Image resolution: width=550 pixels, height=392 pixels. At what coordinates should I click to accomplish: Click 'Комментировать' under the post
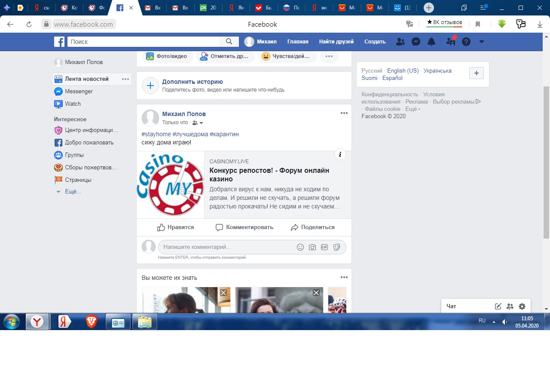pyautogui.click(x=244, y=227)
